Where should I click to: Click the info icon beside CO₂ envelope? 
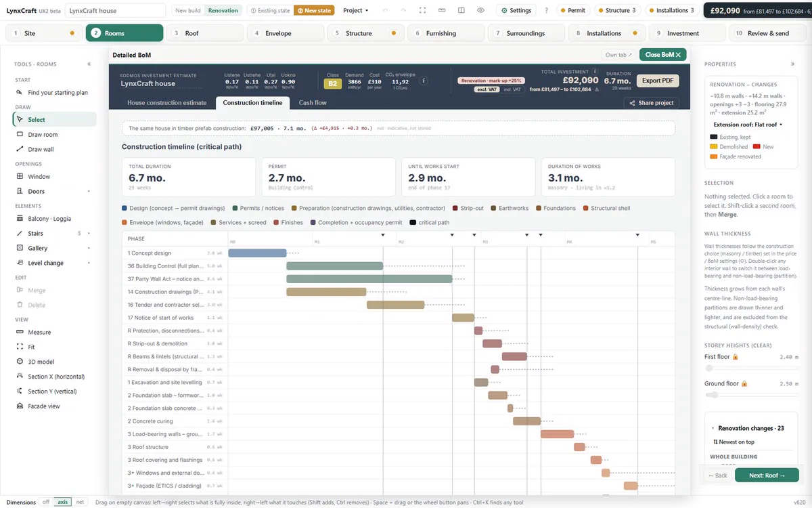[x=424, y=81]
